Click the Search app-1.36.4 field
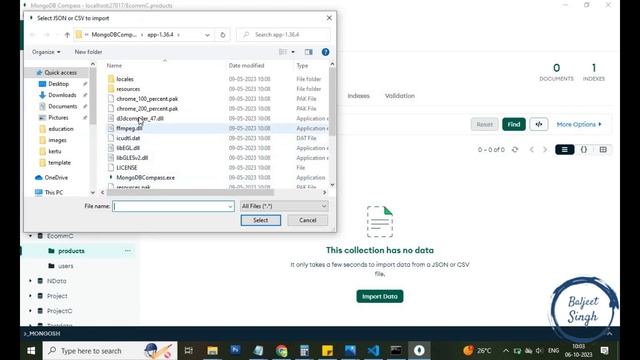This screenshot has height=360, width=640. (x=283, y=35)
